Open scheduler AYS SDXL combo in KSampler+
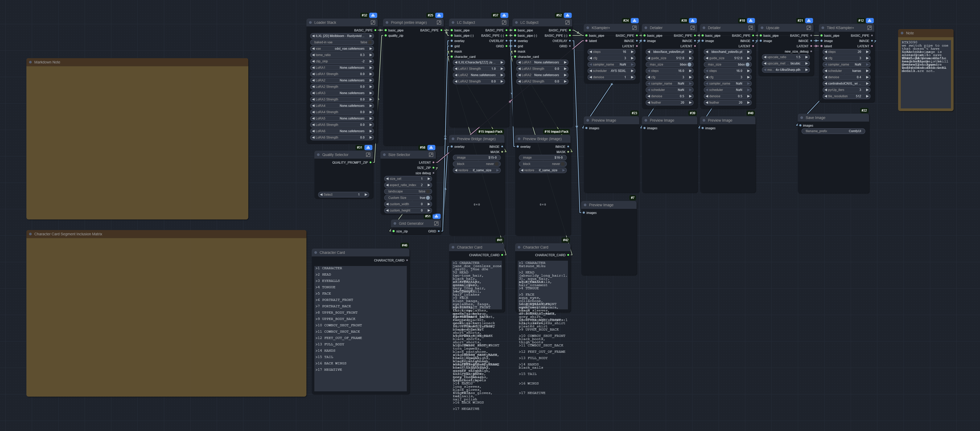Viewport: 980px width, 431px height. click(611, 71)
